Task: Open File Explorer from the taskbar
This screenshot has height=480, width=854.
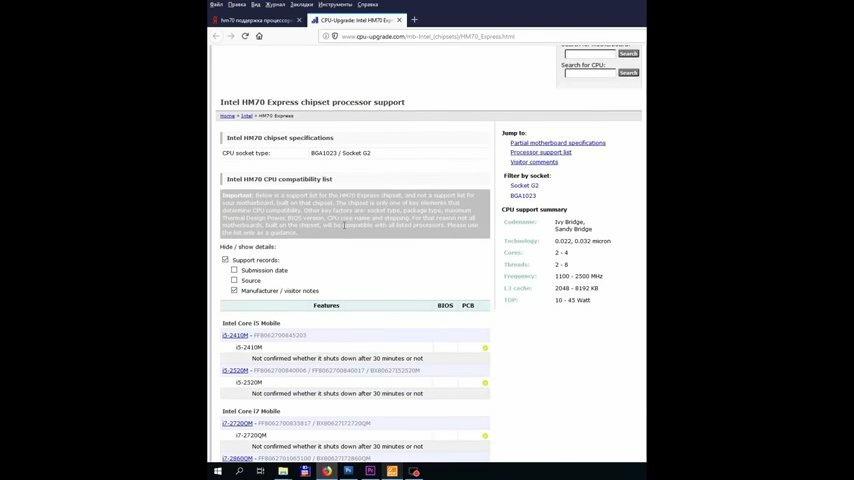Action: pos(283,471)
